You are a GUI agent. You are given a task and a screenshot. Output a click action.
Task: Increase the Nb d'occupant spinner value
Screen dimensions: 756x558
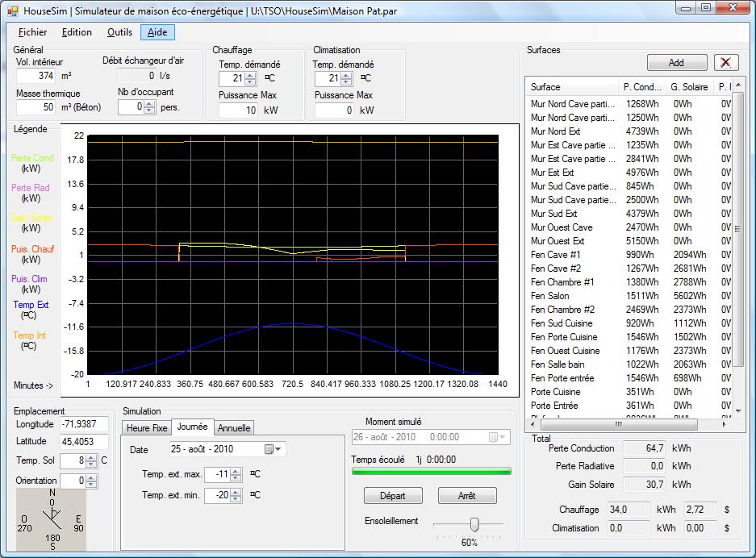150,103
